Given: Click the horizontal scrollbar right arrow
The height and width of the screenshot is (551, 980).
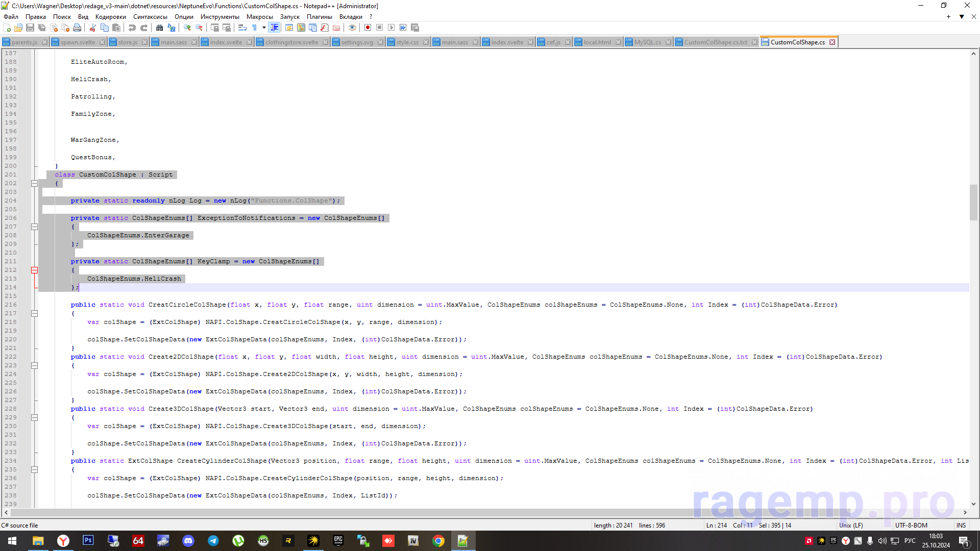Looking at the screenshot, I should coord(965,512).
